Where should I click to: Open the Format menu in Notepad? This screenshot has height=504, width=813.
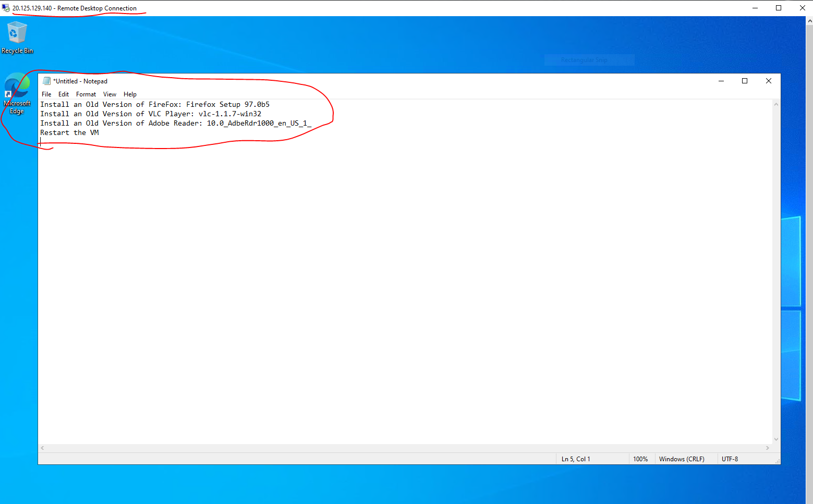[x=86, y=94]
